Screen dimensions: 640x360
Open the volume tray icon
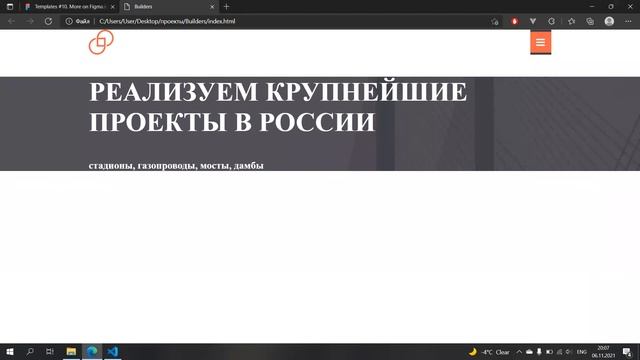click(x=569, y=352)
